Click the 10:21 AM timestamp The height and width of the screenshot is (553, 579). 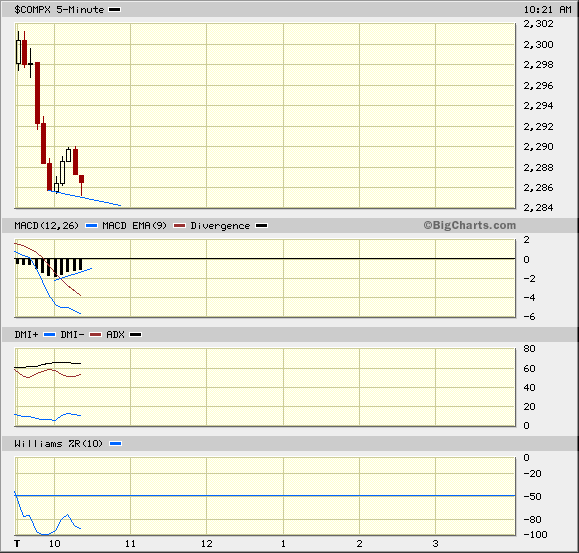coord(548,10)
